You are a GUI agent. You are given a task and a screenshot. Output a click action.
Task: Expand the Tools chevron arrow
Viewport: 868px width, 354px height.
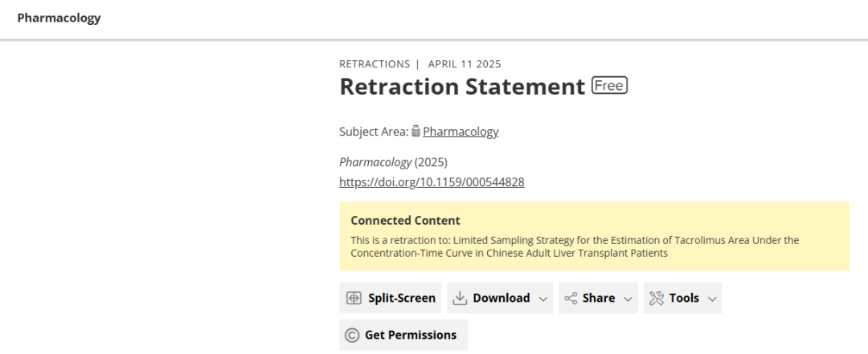click(712, 299)
